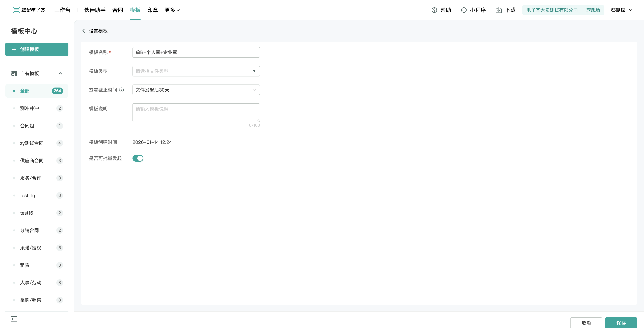Click the 下载 download icon
644x333 pixels.
[x=498, y=10]
